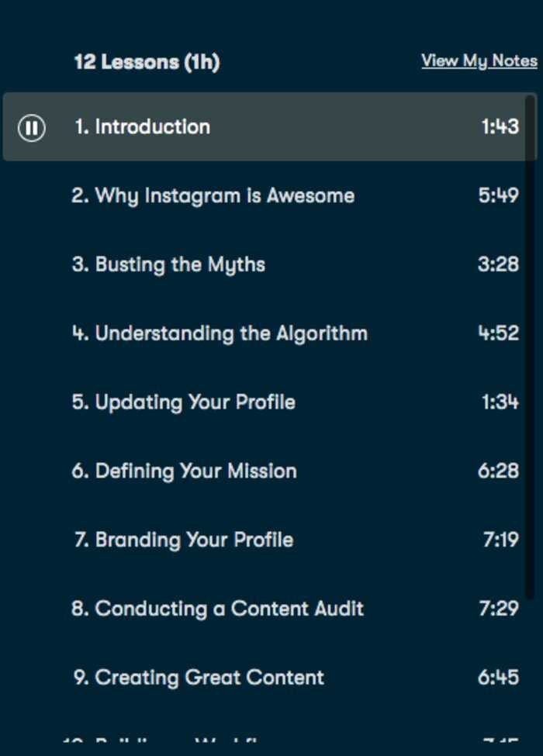Click the lesson list scrollbar thumb
The width and height of the screenshot is (543, 756).
[530, 347]
